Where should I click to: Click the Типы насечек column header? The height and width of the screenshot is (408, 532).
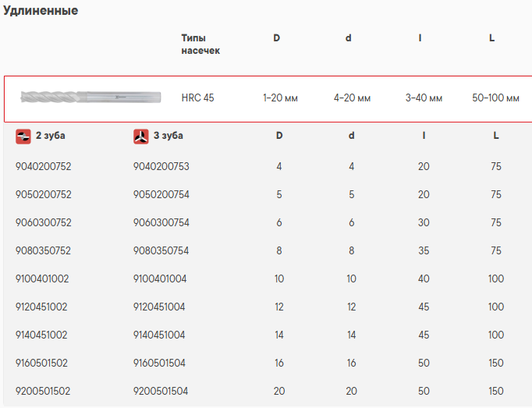point(200,44)
